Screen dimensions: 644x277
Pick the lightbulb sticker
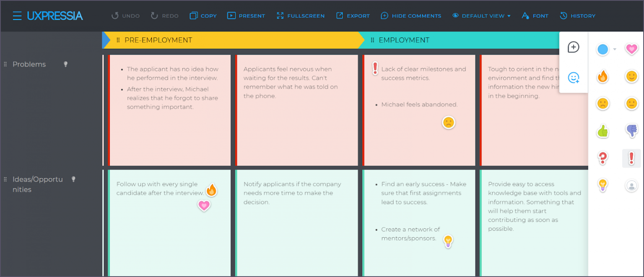tap(602, 185)
